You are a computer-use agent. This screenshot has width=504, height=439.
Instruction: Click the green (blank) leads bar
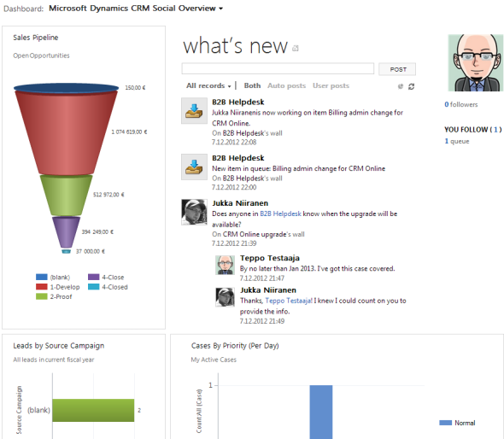pyautogui.click(x=93, y=410)
